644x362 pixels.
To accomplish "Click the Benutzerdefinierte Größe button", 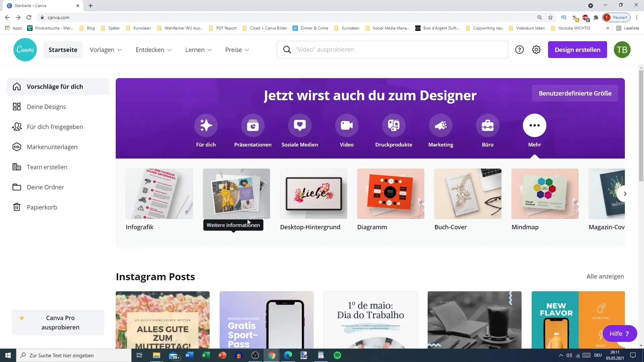I will tap(575, 93).
